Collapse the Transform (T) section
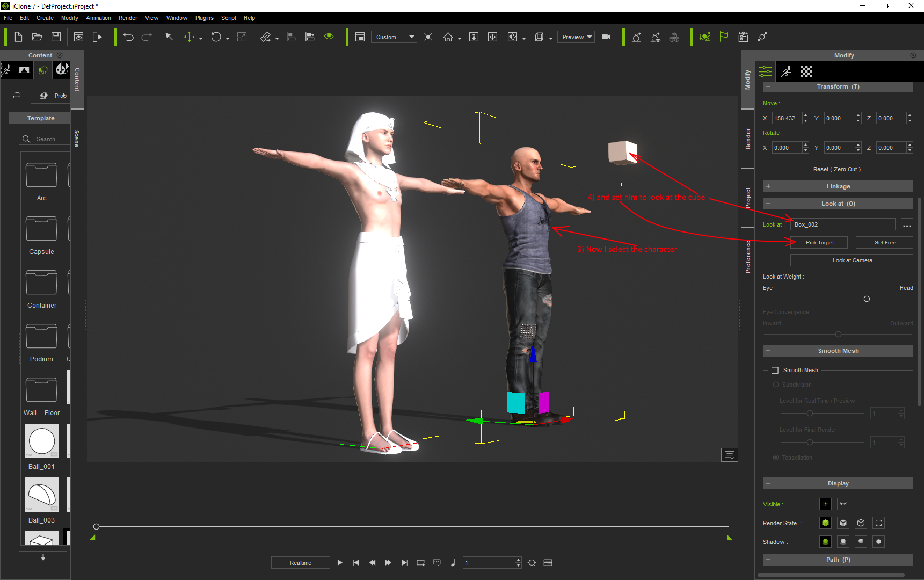924x580 pixels. [x=768, y=86]
